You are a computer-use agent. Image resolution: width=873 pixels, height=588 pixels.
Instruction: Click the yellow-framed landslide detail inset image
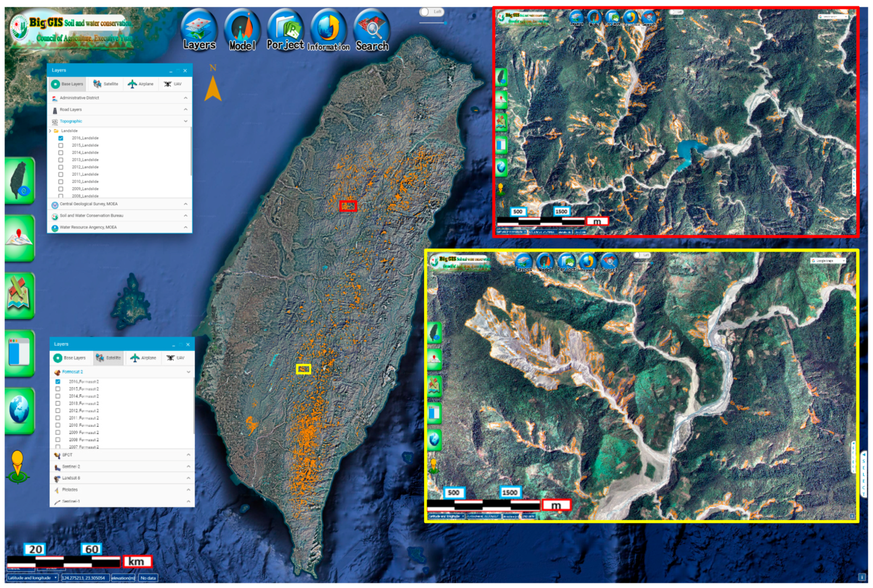click(641, 386)
